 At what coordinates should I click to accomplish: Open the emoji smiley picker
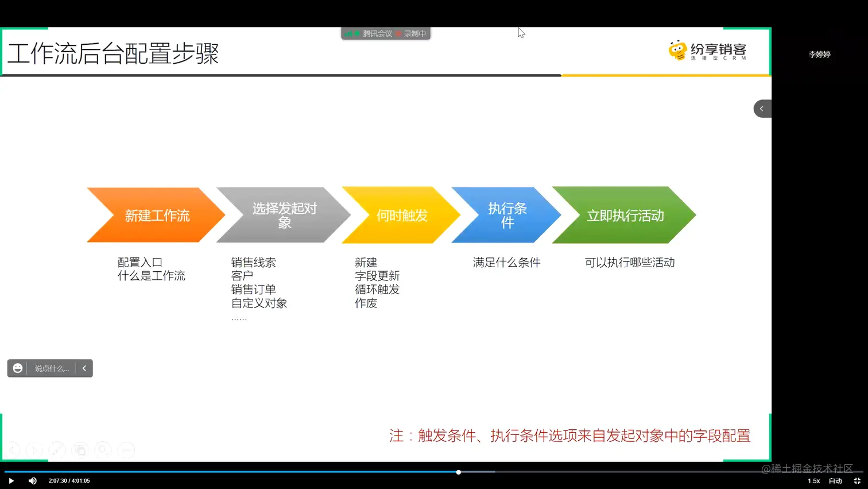coord(18,368)
